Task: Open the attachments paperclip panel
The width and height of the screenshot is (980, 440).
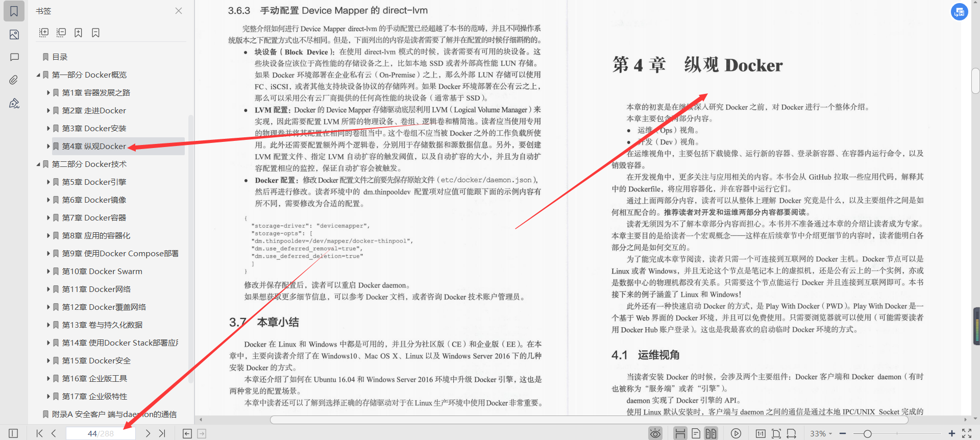Action: tap(14, 80)
